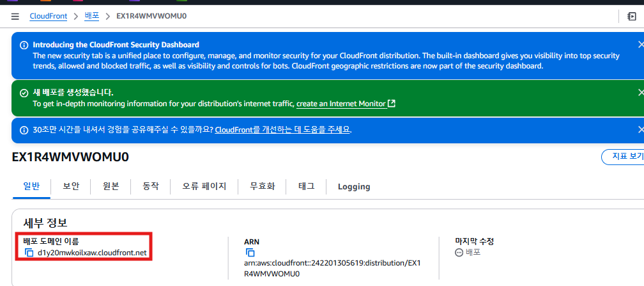
Task: Open the side panel icon at top right
Action: point(632,17)
